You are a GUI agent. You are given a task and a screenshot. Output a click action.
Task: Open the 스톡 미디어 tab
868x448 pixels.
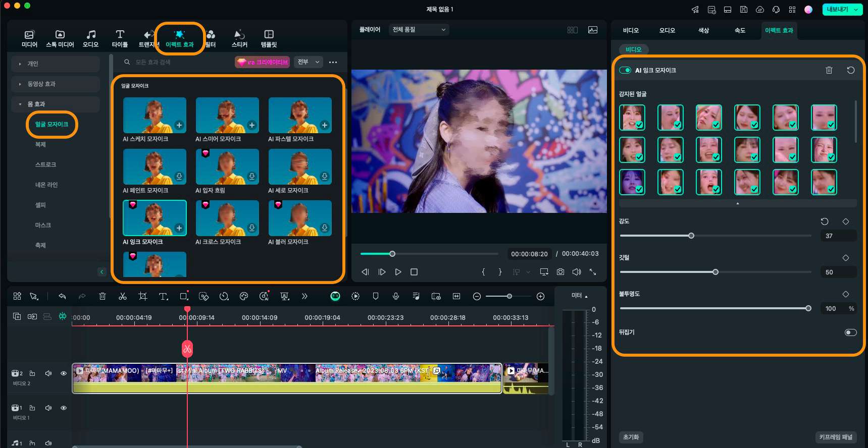pos(60,39)
